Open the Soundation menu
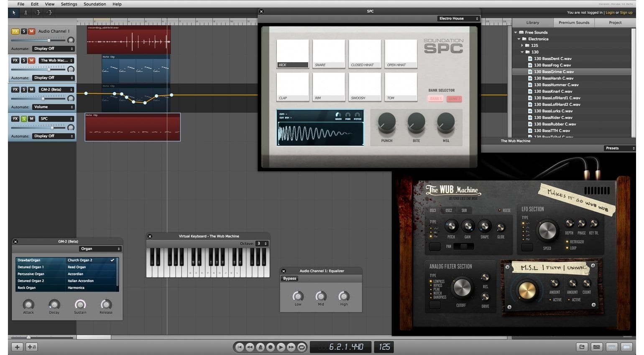The image size is (644, 355). (95, 4)
